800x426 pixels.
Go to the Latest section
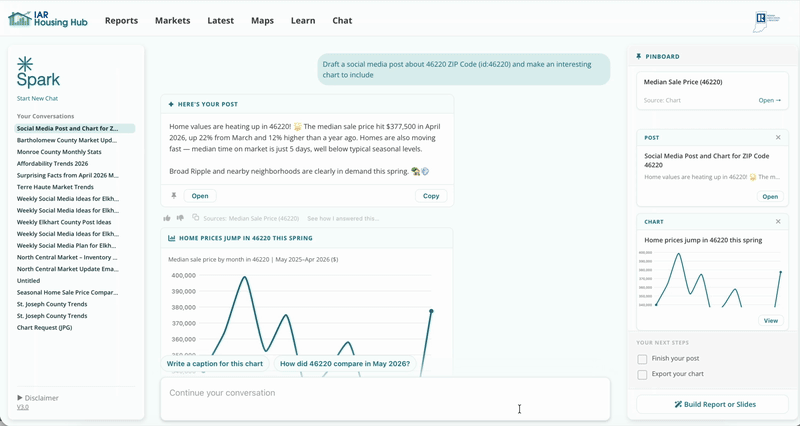tap(220, 21)
